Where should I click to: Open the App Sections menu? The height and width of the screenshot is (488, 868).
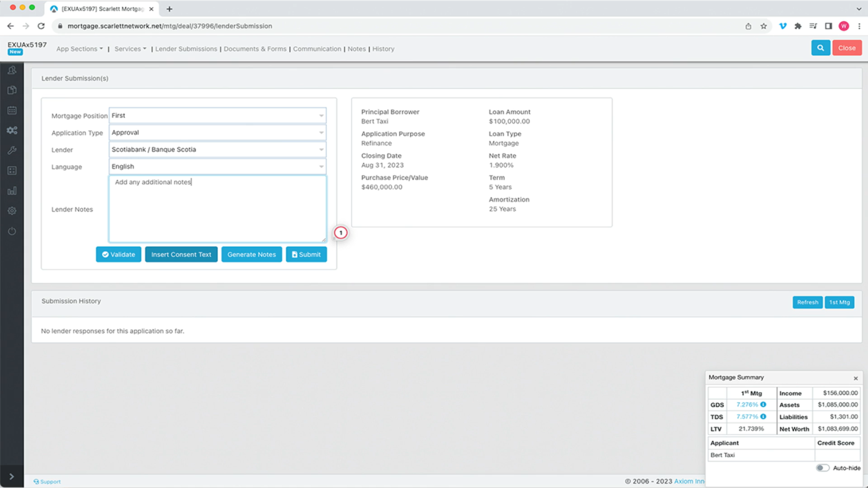pos(79,49)
